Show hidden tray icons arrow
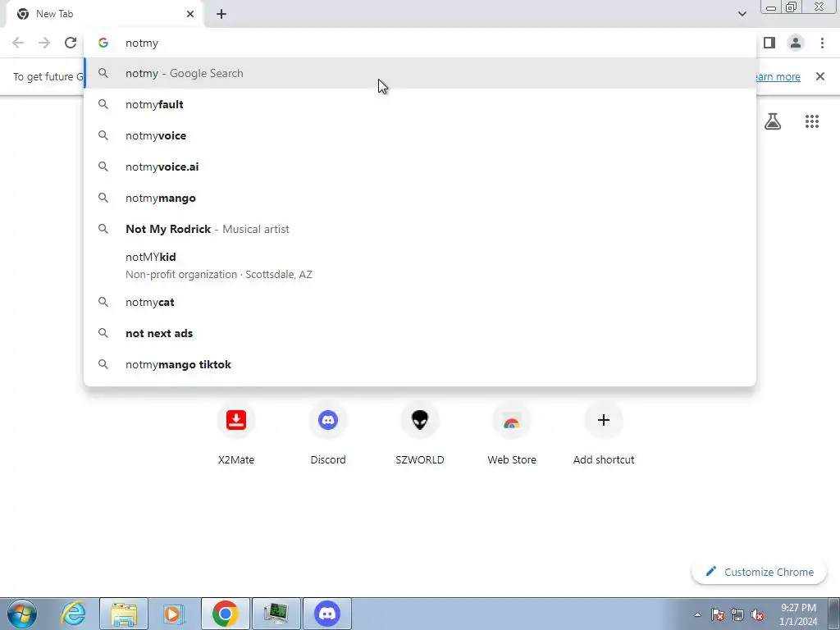 [697, 614]
